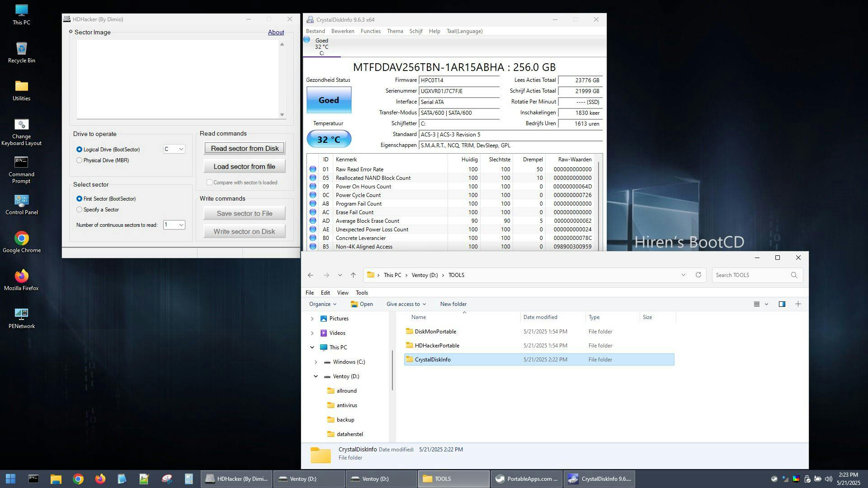Click the Up arrow in Explorer
The height and width of the screenshot is (488, 868).
coord(353,275)
